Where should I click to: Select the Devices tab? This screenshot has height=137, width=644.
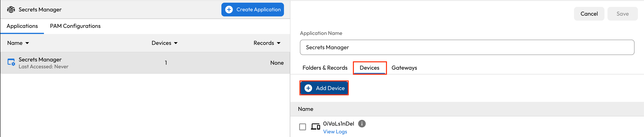(370, 68)
